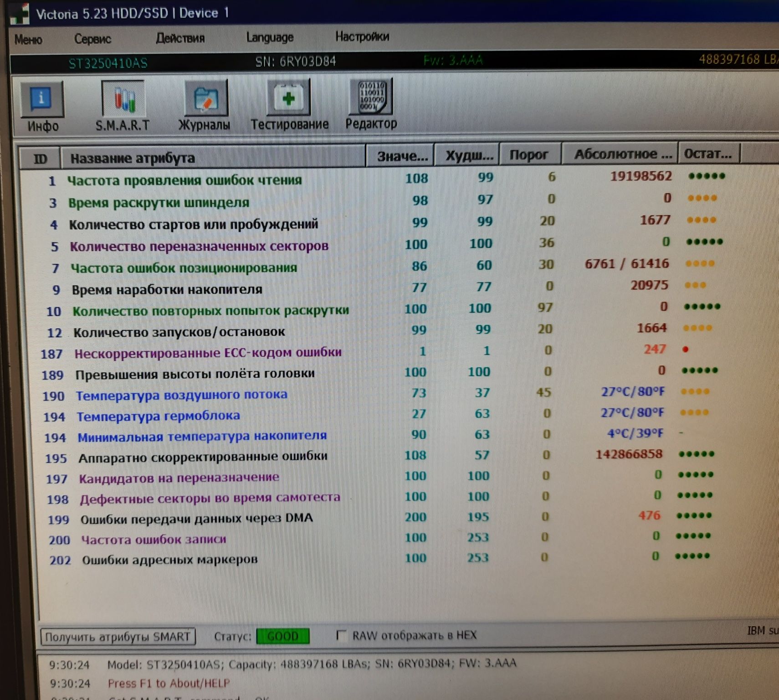Screen dimensions: 779x700
Task: Click absolute value 142866858
Action: pos(629,454)
